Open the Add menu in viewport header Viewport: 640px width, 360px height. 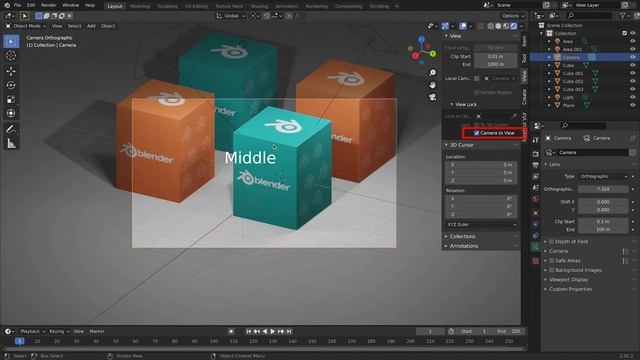pos(91,26)
